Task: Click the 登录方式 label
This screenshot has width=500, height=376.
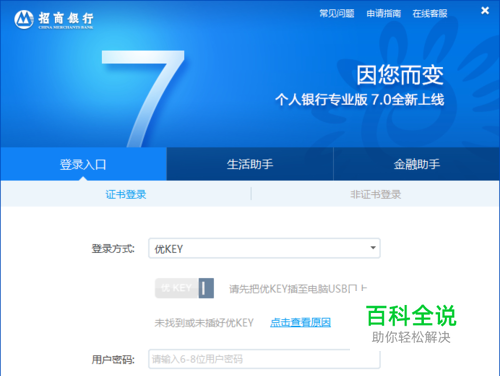Action: click(113, 249)
